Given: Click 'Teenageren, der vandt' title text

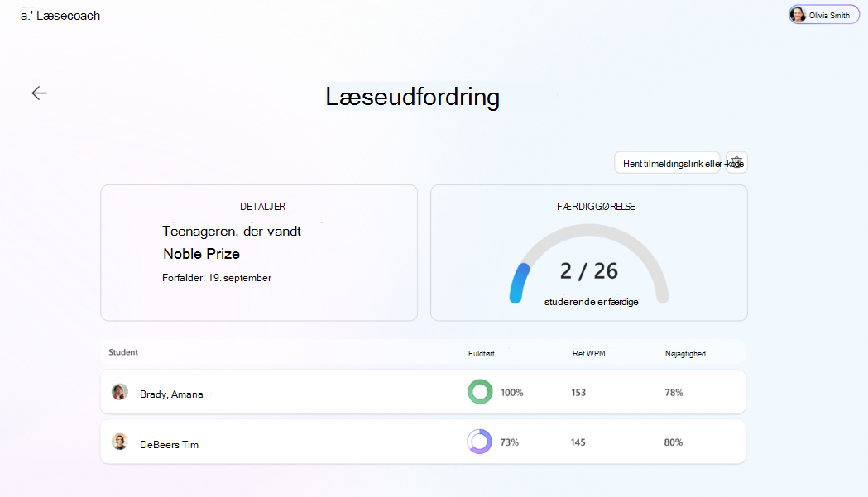Looking at the screenshot, I should (x=232, y=231).
